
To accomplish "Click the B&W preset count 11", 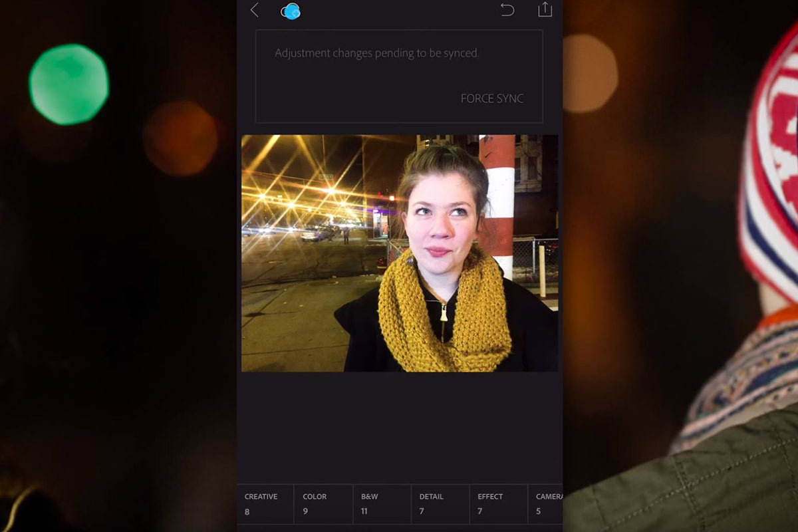I will coord(364,511).
